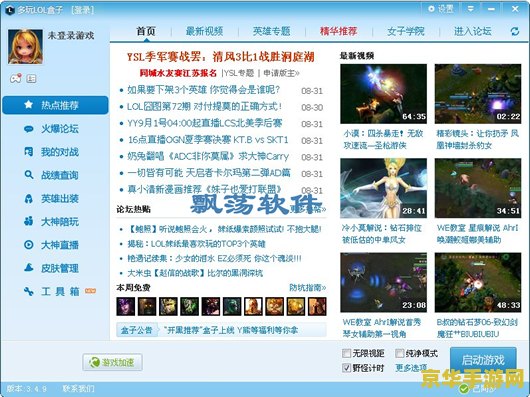Switch to the 首页 tab
This screenshot has width=530, height=397.
pos(146,31)
